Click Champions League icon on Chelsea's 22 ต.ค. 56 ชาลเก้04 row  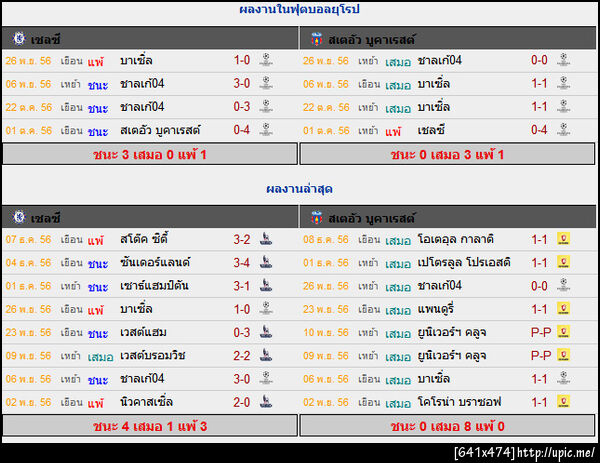click(266, 106)
